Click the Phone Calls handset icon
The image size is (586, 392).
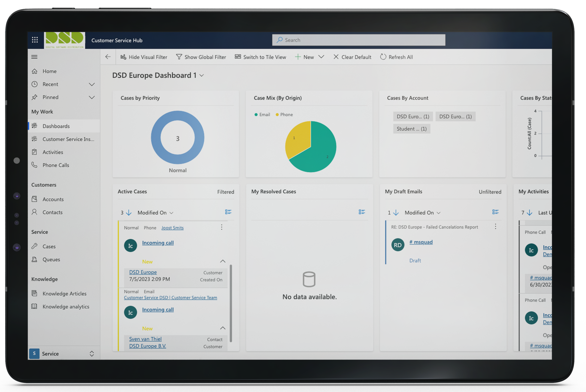click(x=35, y=165)
